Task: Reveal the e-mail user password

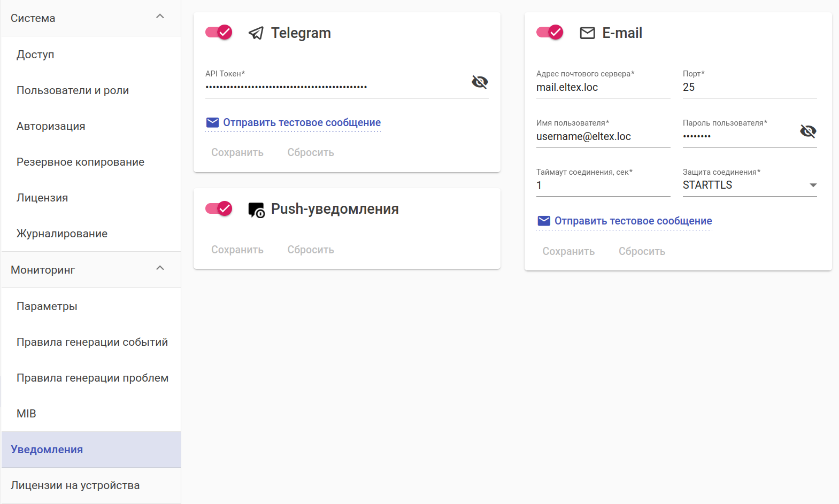Action: click(807, 131)
